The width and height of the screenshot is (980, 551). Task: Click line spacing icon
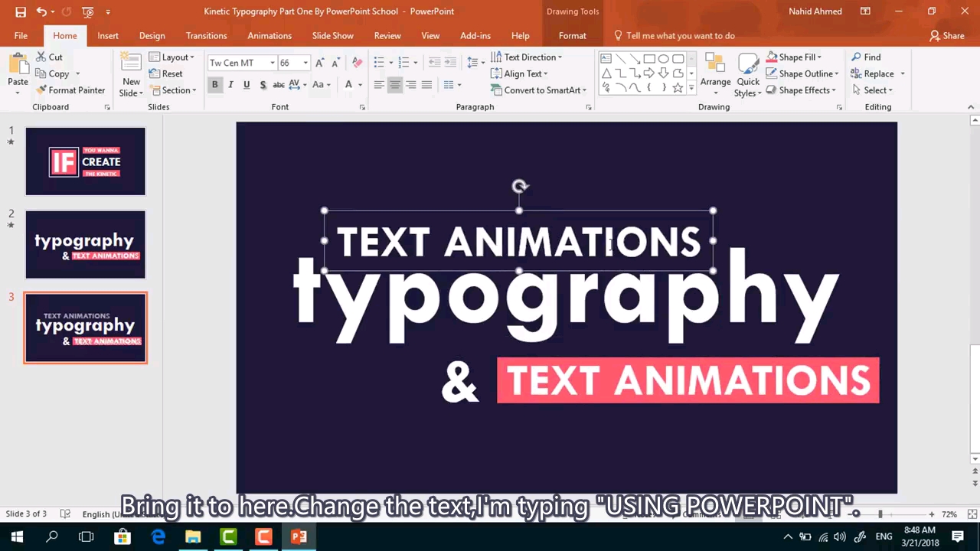[472, 63]
